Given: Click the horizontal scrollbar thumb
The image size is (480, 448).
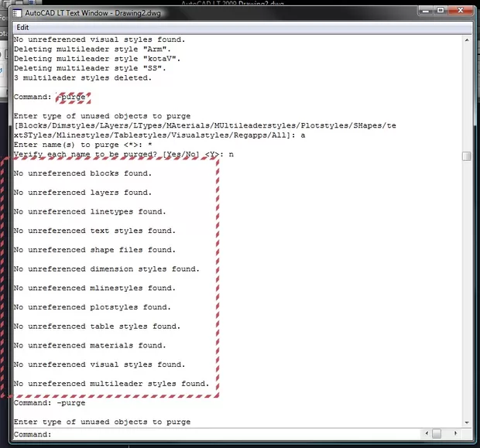Looking at the screenshot, I should point(437,433).
